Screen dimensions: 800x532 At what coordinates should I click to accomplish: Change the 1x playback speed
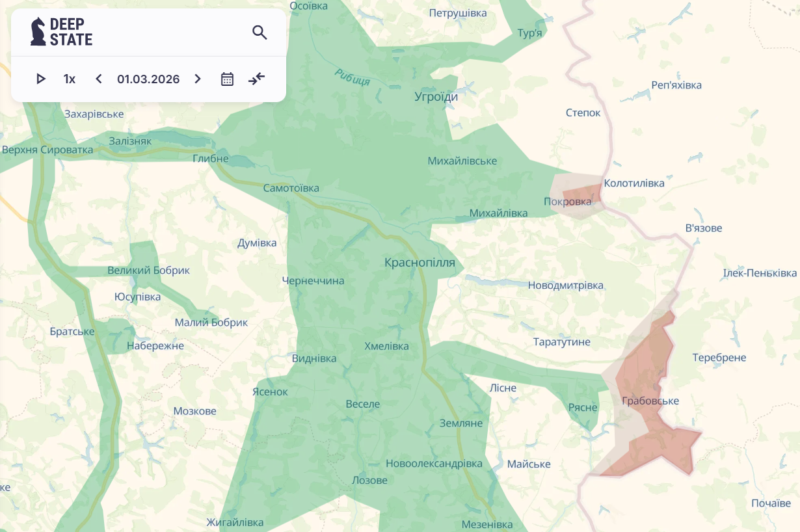tap(70, 79)
